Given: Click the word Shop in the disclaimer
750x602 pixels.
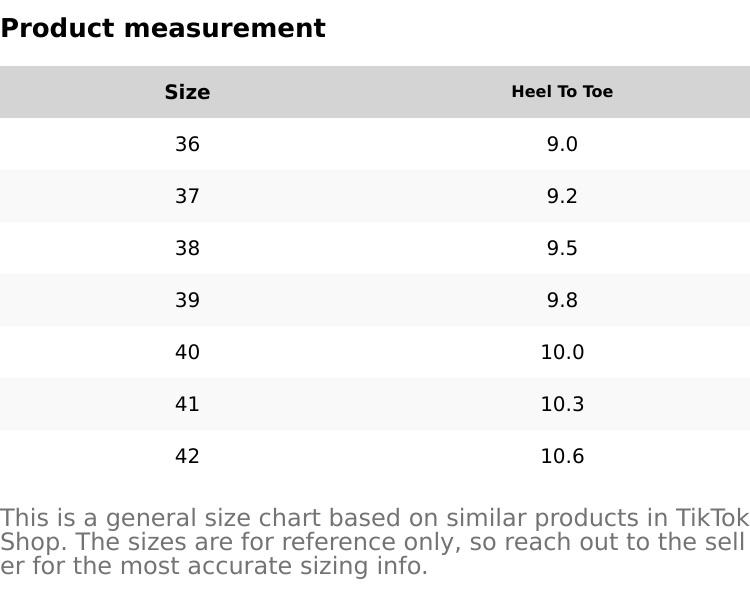Looking at the screenshot, I should [x=32, y=542].
